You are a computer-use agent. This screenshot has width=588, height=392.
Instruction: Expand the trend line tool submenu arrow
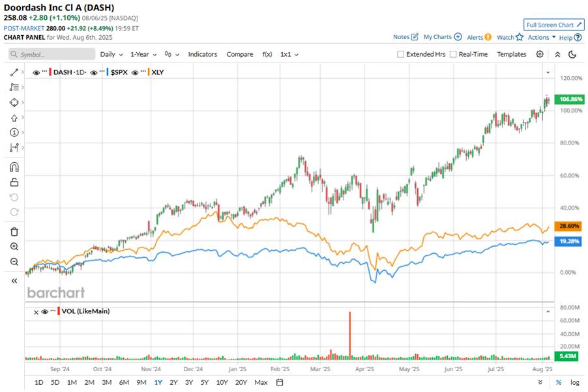23,72
